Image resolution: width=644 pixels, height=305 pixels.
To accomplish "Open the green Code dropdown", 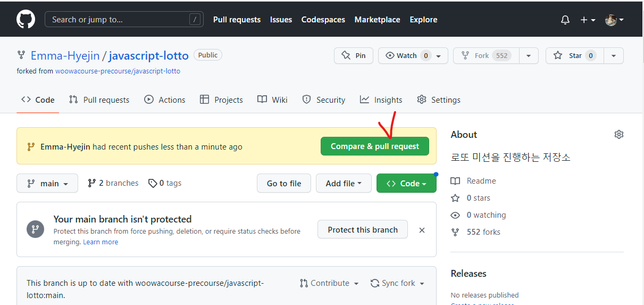I will (x=406, y=183).
